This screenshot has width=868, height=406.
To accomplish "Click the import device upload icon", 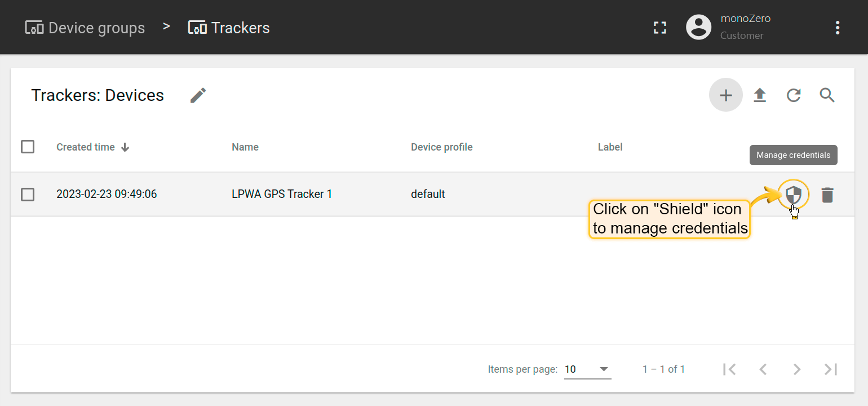I will 760,95.
